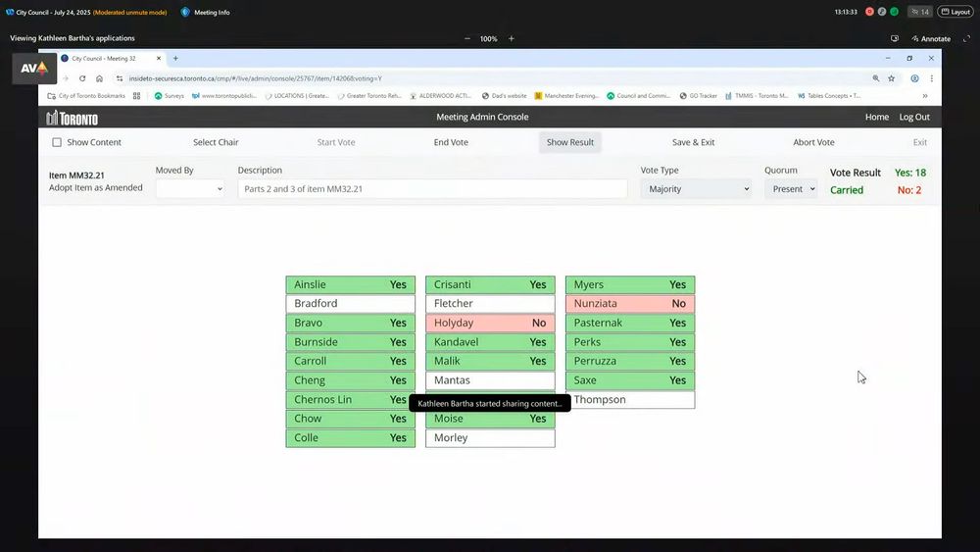Screen dimensions: 980x552
Task: Open the Vote Type dropdown showing Majority
Action: pyautogui.click(x=698, y=189)
